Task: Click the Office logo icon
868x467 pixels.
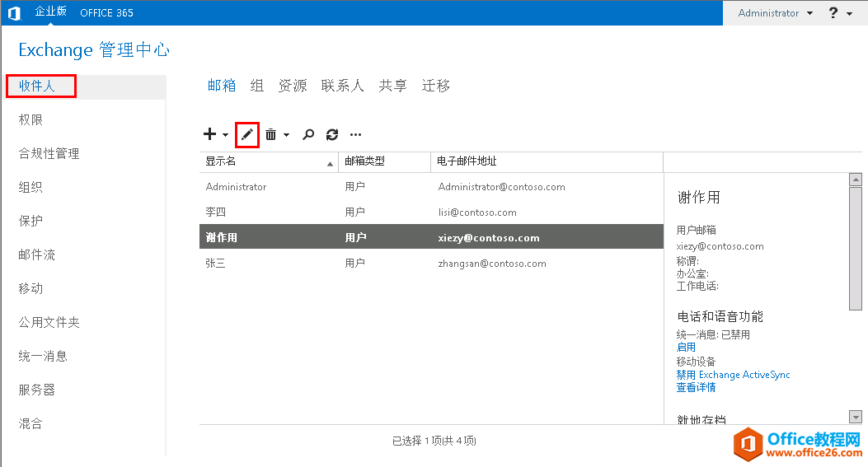Action: tap(14, 13)
